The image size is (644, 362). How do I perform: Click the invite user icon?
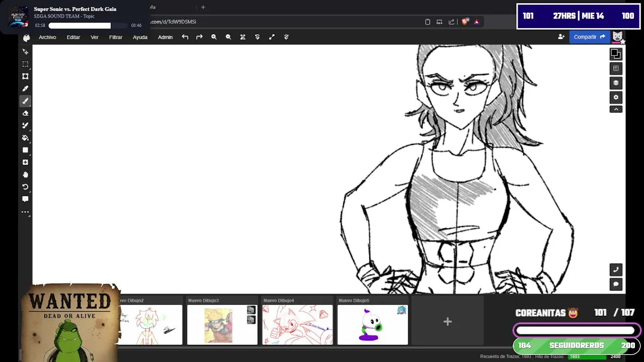tap(561, 37)
